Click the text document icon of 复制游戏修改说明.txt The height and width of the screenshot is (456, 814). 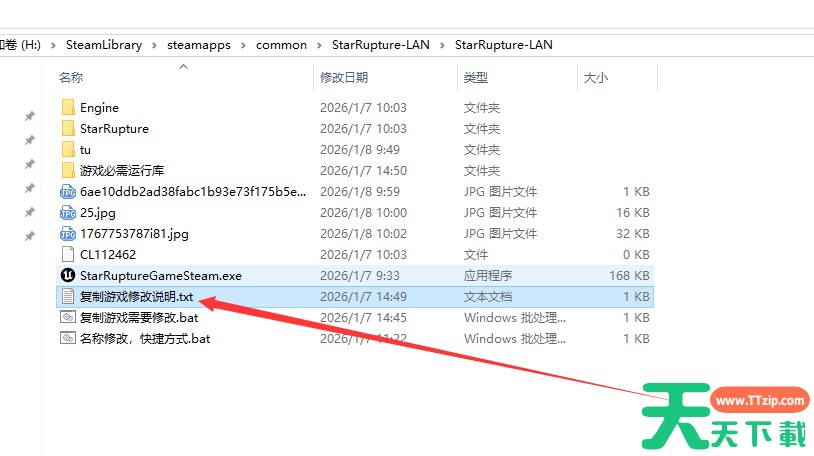click(68, 297)
